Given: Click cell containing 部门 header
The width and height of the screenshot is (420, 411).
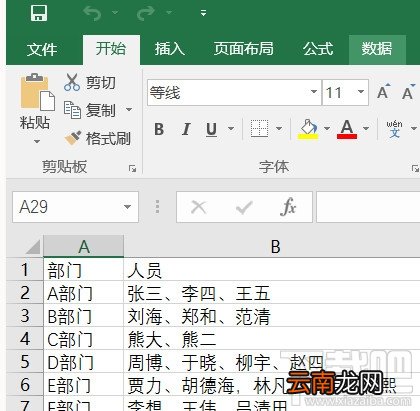Looking at the screenshot, I should 83,270.
